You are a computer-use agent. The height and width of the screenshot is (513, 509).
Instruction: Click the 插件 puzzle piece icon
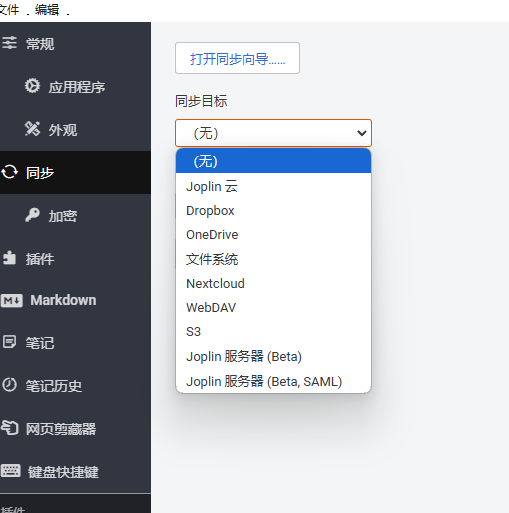(x=9, y=258)
